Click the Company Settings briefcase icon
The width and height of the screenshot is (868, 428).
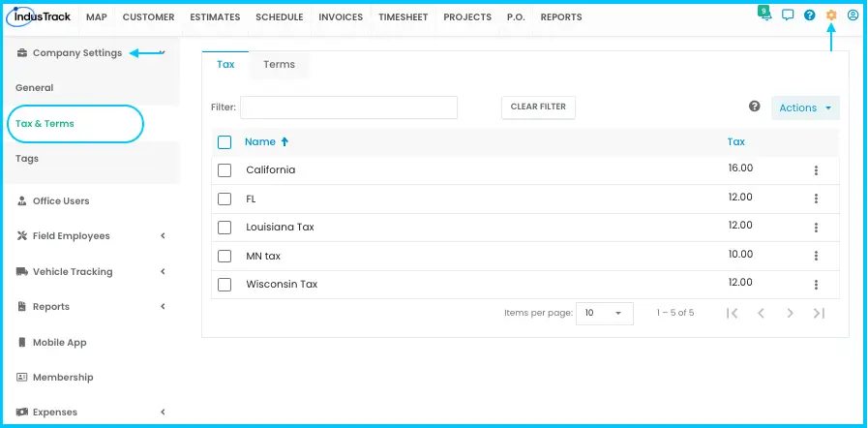click(22, 53)
